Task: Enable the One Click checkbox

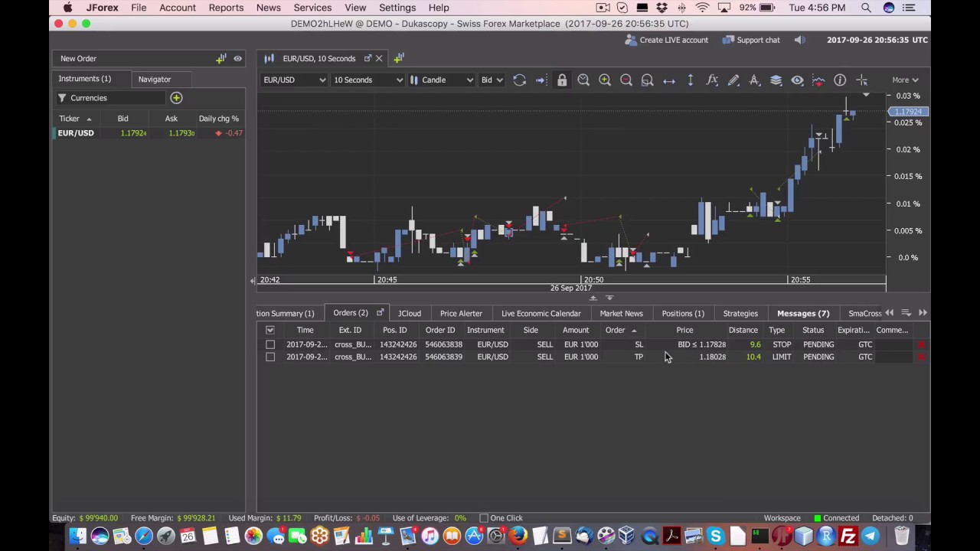Action: pyautogui.click(x=484, y=518)
